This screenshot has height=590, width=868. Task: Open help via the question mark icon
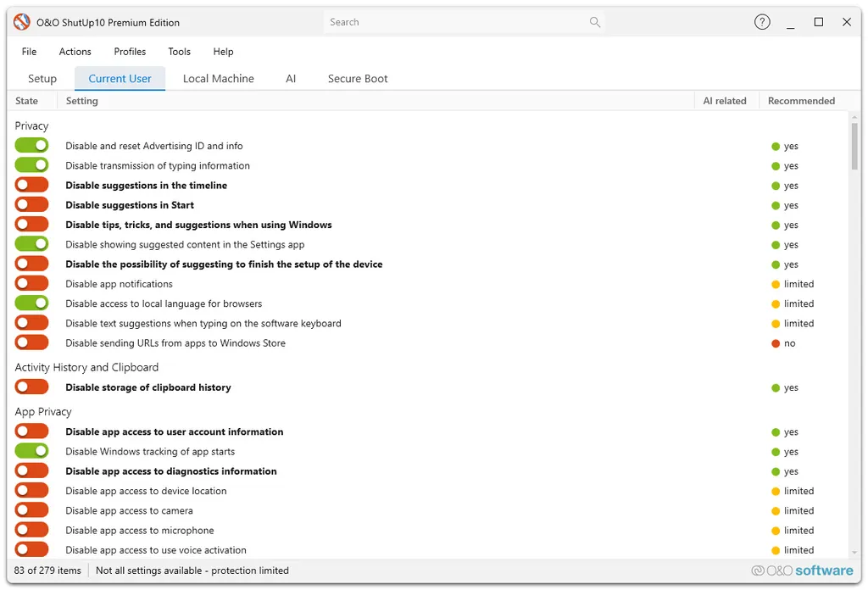pyautogui.click(x=762, y=22)
